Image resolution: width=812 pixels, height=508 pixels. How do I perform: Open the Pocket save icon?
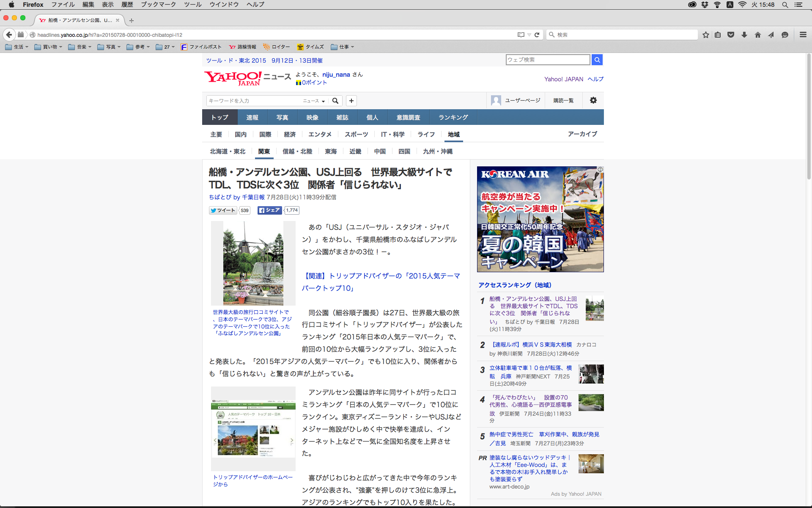tap(731, 35)
